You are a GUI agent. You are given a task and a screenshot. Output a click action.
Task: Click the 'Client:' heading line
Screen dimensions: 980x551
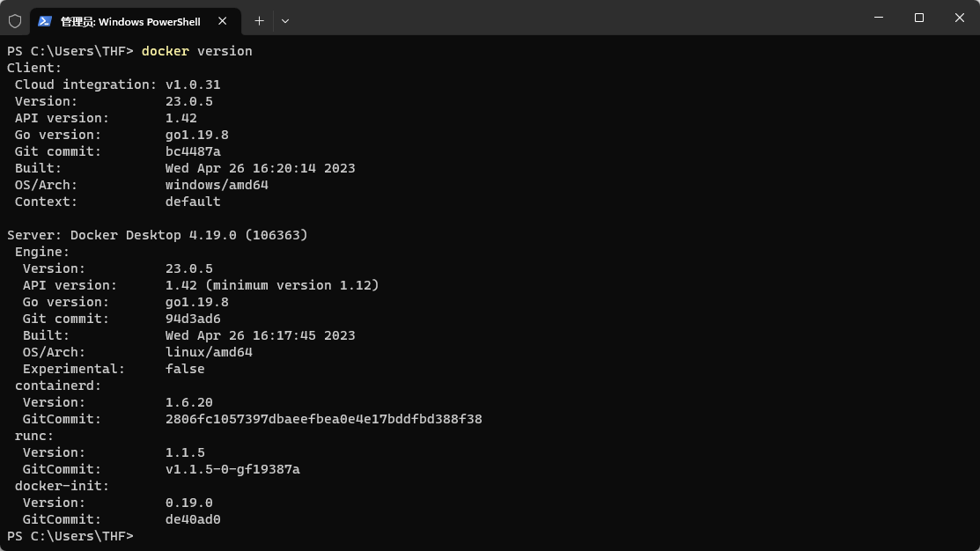[34, 68]
